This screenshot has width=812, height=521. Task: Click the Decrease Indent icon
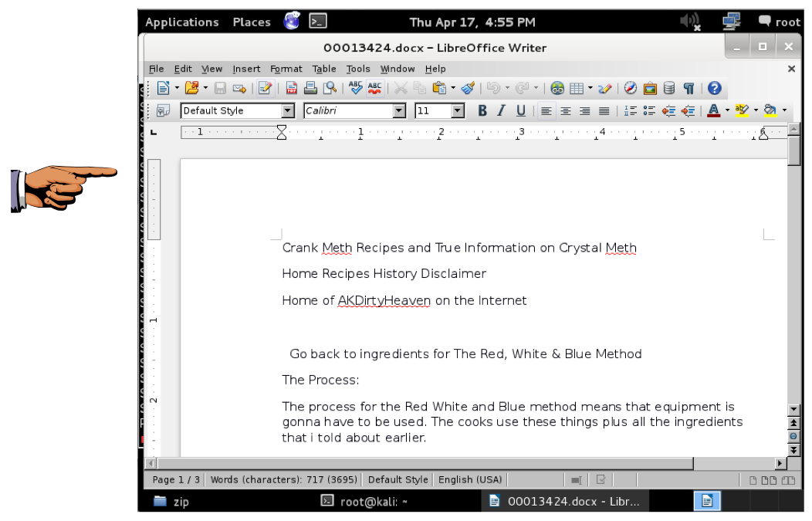click(668, 110)
